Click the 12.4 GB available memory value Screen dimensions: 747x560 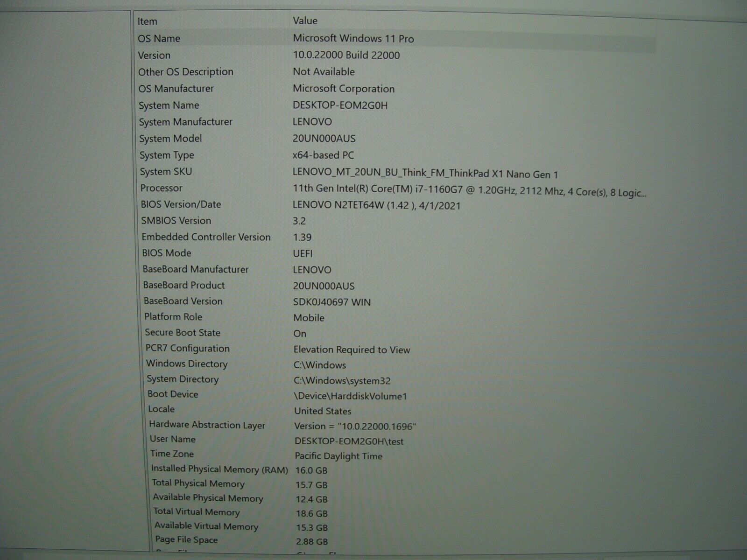(311, 499)
